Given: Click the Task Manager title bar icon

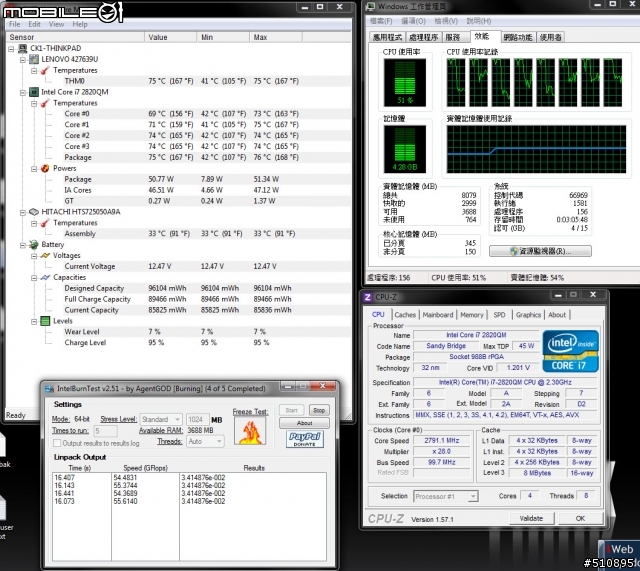Looking at the screenshot, I should click(x=371, y=7).
